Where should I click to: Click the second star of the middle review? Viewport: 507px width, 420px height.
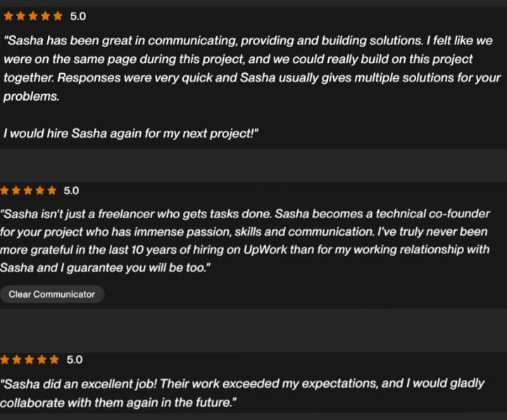pos(15,191)
